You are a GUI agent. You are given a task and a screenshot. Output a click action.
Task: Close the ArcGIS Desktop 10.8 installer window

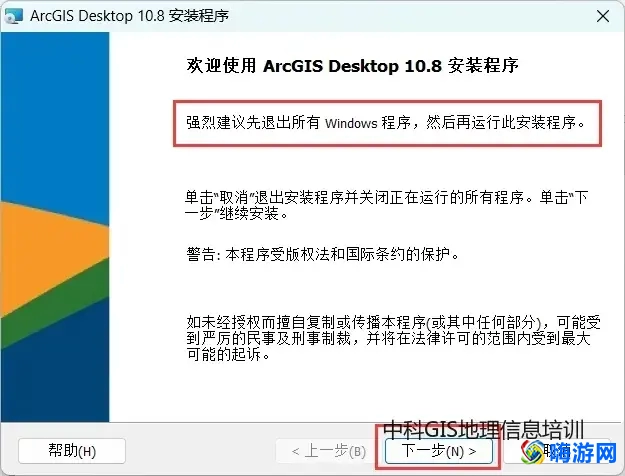click(x=603, y=16)
